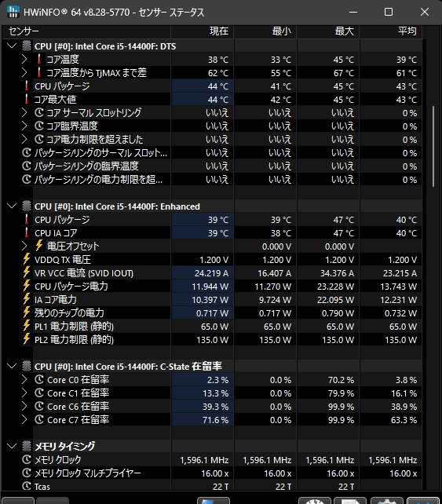The height and width of the screenshot is (504, 442).
Task: Click the clock icon beside Tcas
Action: 27,486
